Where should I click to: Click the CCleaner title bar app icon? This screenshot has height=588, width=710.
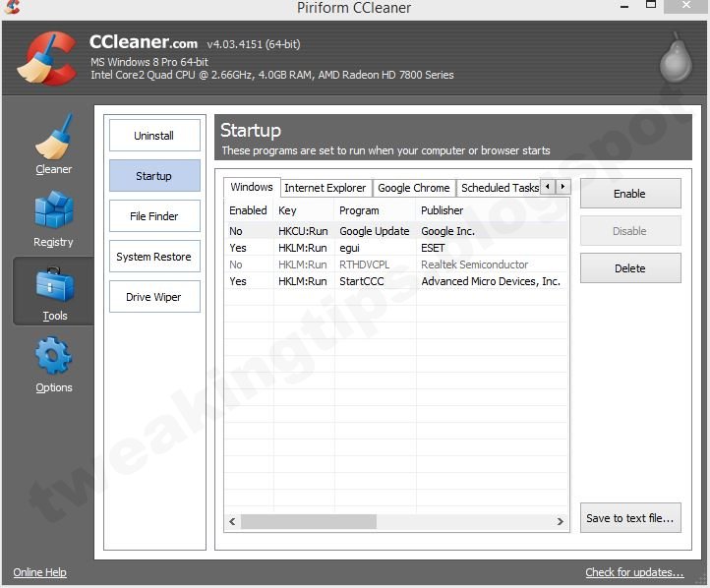click(x=12, y=6)
